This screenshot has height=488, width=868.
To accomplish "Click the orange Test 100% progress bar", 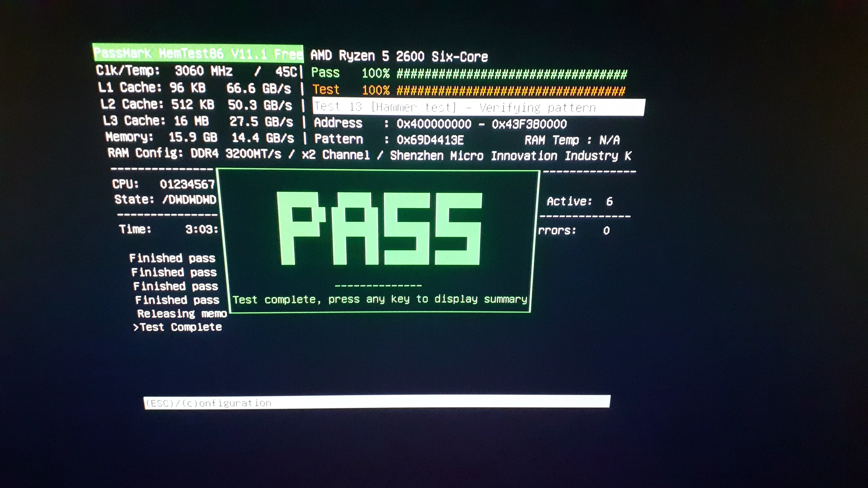I will click(469, 90).
